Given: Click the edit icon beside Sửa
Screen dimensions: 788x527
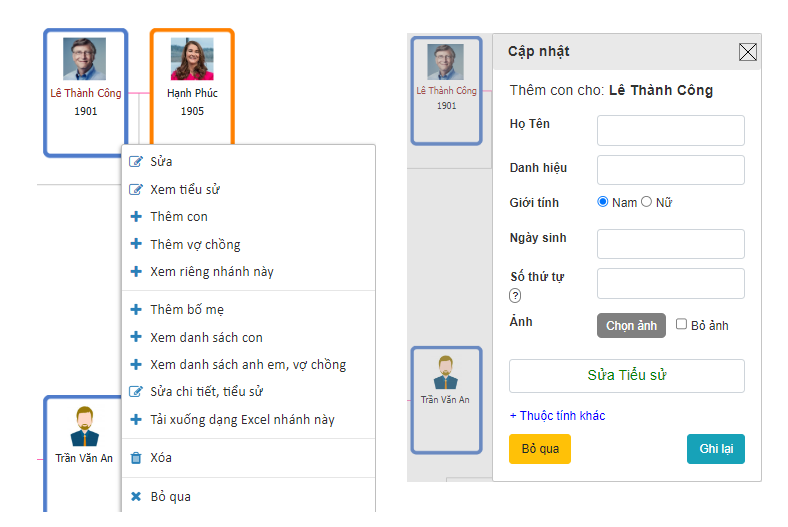Looking at the screenshot, I should [x=136, y=162].
